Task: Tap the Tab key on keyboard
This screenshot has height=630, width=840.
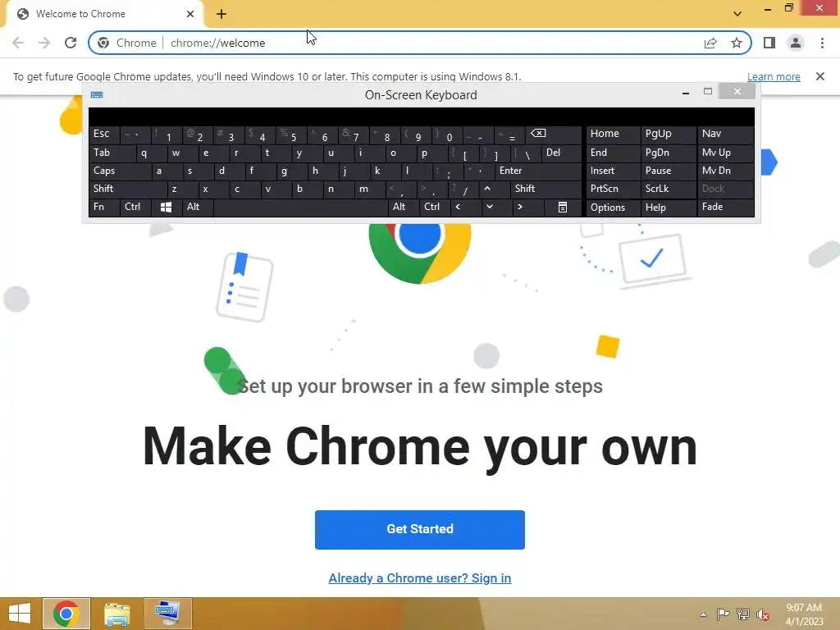Action: tap(112, 153)
